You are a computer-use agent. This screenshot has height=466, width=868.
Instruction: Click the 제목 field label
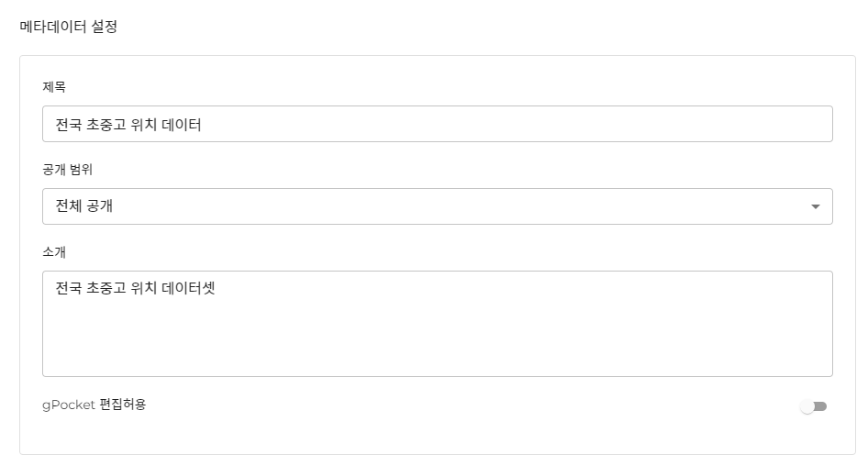(54, 87)
